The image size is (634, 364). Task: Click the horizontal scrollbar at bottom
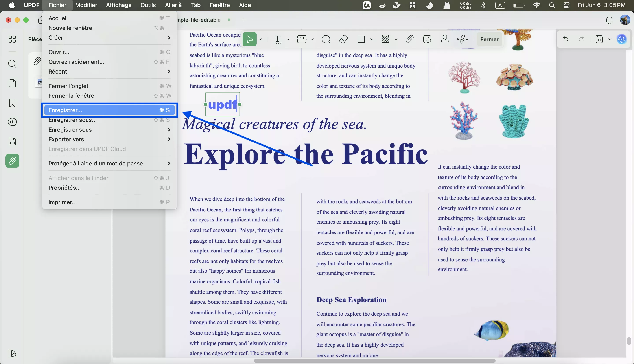pos(374,361)
